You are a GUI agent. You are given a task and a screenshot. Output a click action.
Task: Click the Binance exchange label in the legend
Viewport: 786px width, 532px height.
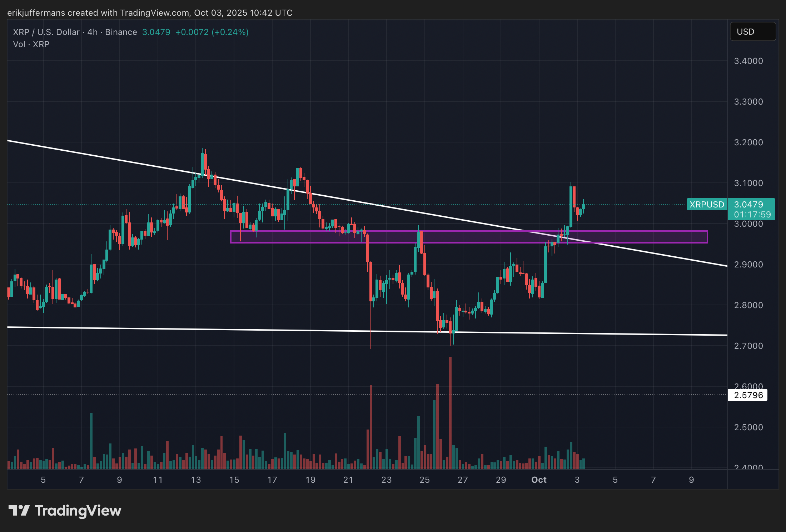coord(121,32)
